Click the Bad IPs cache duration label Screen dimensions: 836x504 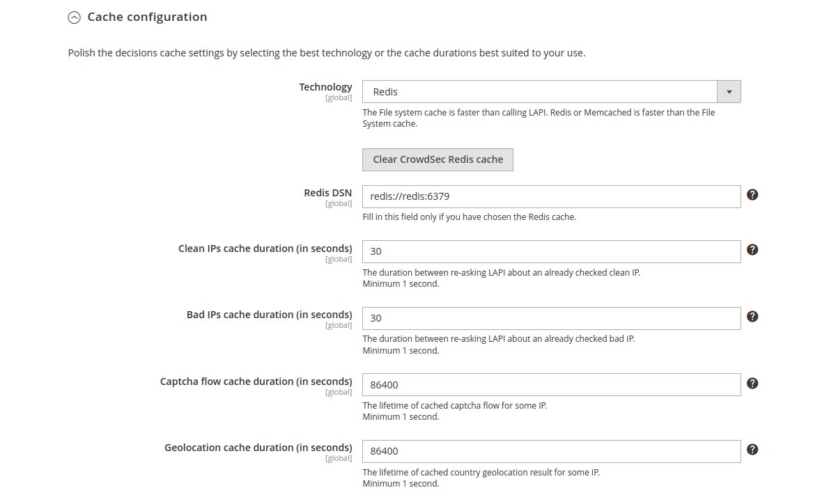pos(269,315)
